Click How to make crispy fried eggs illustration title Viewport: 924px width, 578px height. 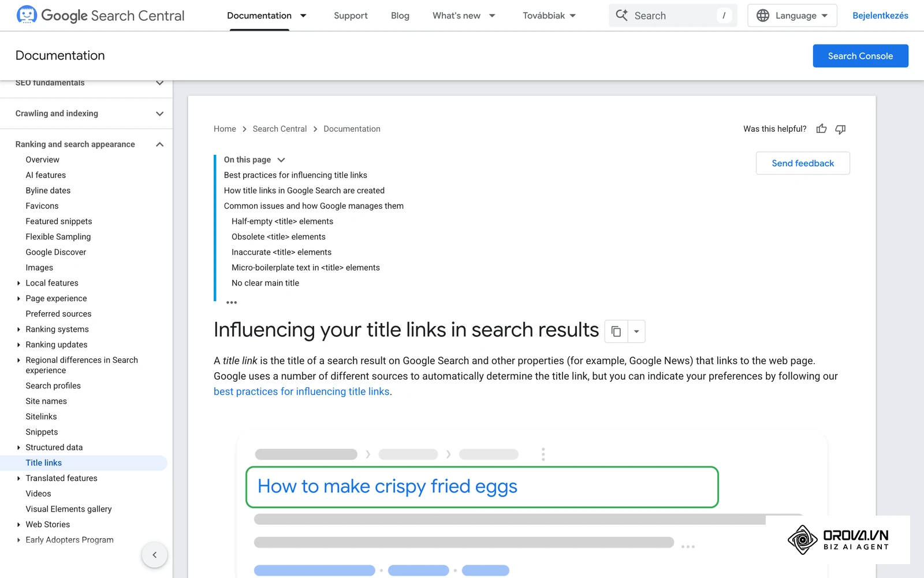tap(388, 487)
